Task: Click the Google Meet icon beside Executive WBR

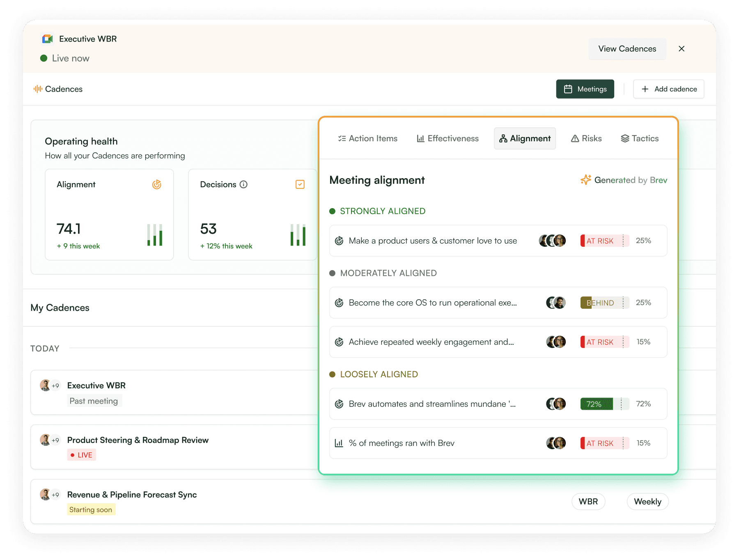Action: click(x=48, y=39)
